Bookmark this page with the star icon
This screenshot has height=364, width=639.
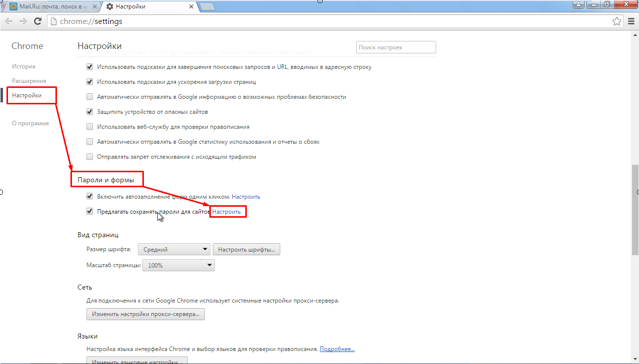[x=617, y=21]
